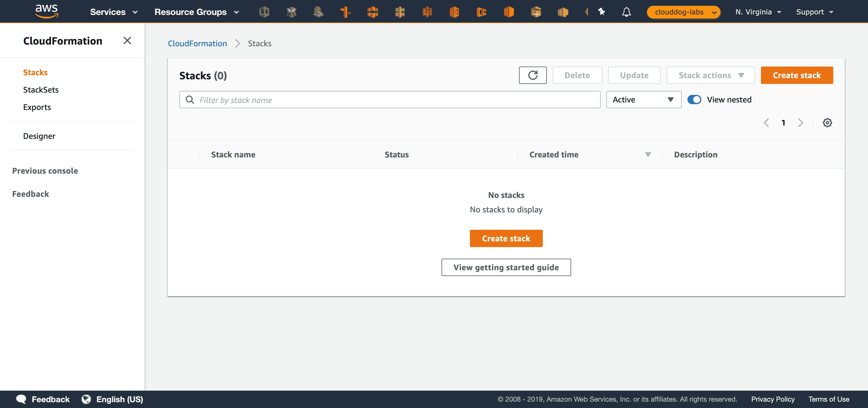Click the globe icon beside English (US)
The image size is (868, 408).
[86, 399]
